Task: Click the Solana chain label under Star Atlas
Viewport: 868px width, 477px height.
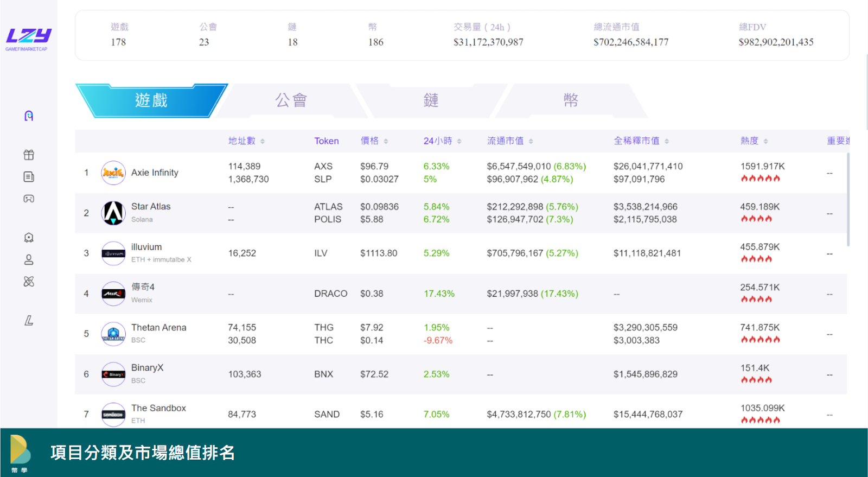Action: tap(142, 220)
